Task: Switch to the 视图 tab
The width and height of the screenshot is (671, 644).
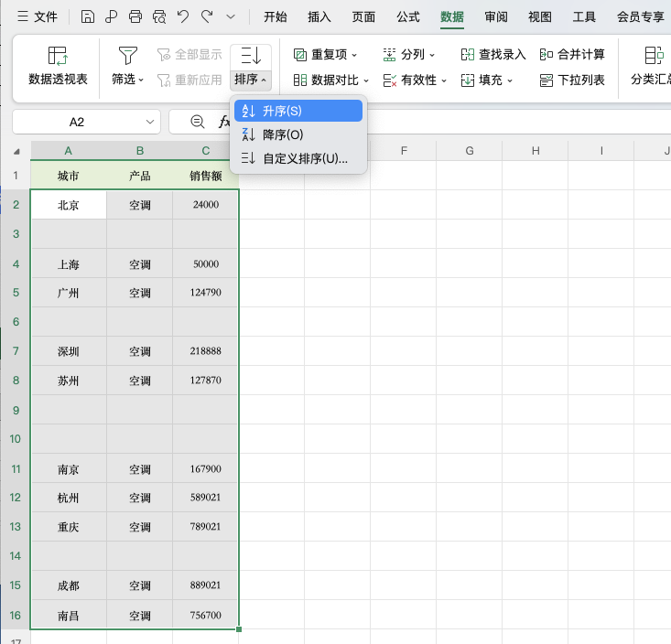Action: pos(539,17)
